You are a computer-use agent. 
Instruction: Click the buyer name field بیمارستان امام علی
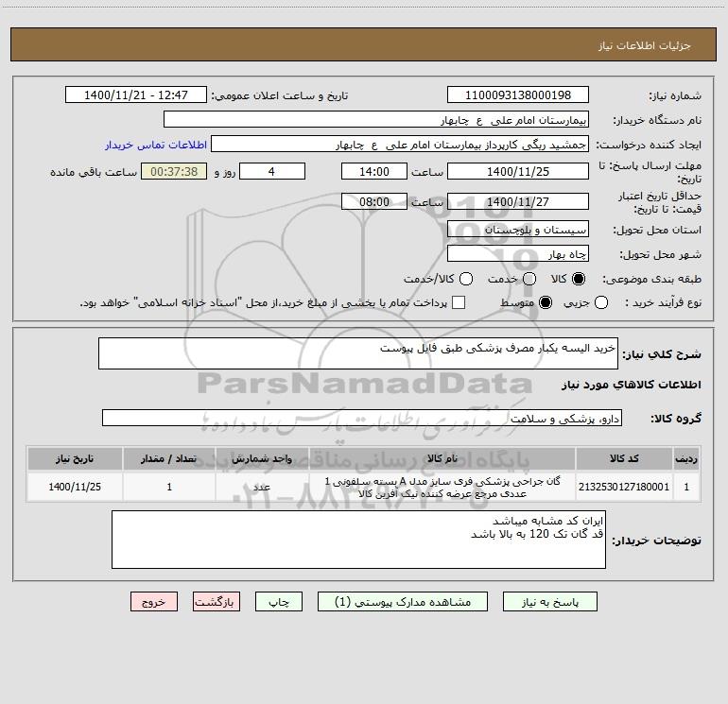tap(376, 119)
